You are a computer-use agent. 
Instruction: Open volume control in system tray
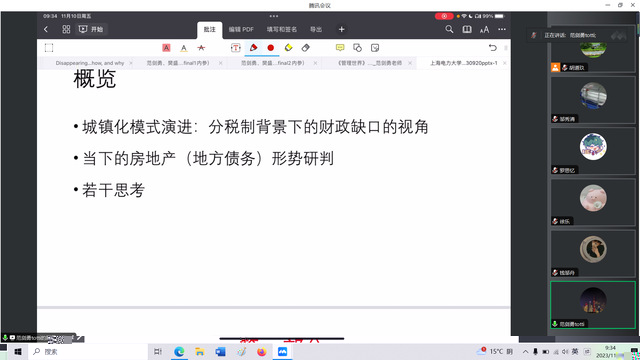tap(565, 351)
